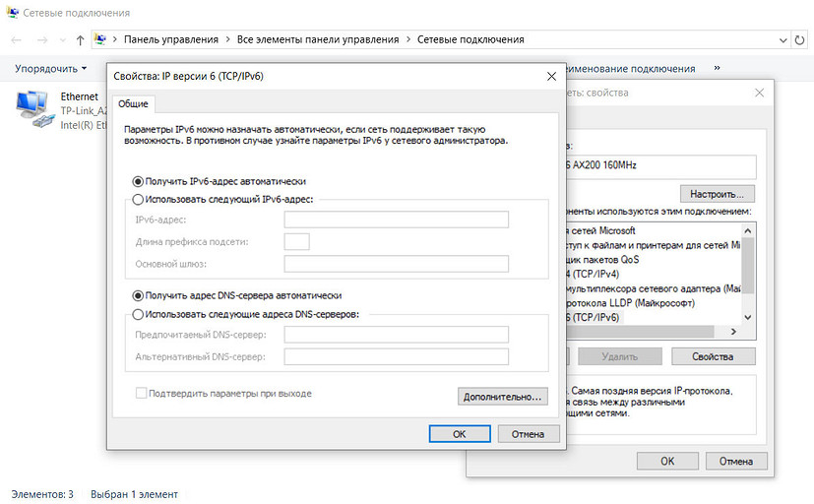
Task: Click the forward navigation arrow
Action: tap(42, 40)
